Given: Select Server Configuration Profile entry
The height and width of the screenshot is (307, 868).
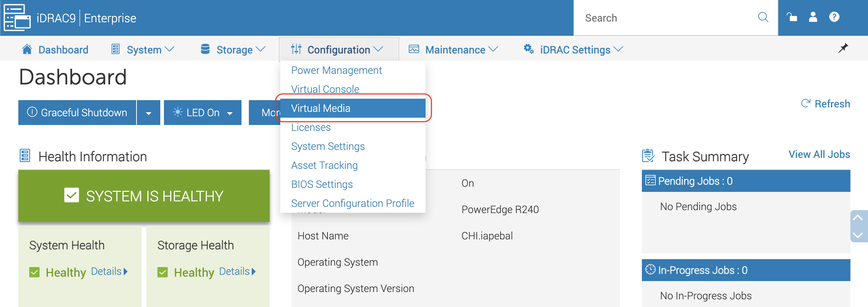Looking at the screenshot, I should (x=352, y=203).
